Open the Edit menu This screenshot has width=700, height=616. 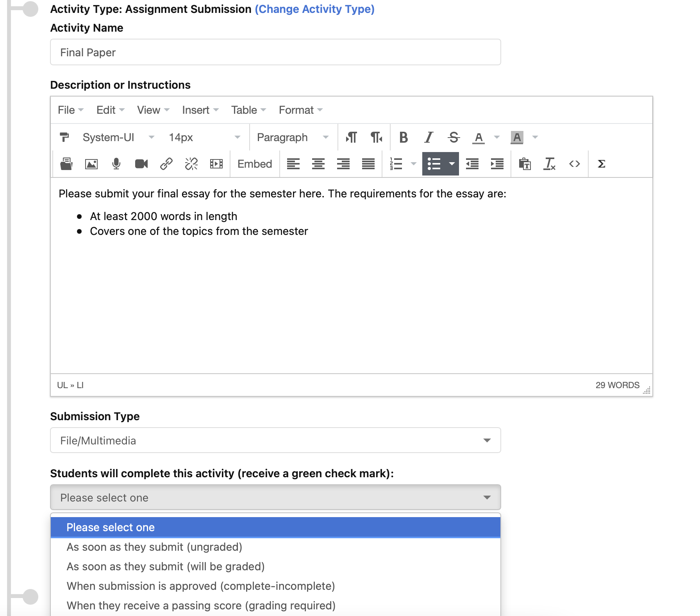click(111, 110)
